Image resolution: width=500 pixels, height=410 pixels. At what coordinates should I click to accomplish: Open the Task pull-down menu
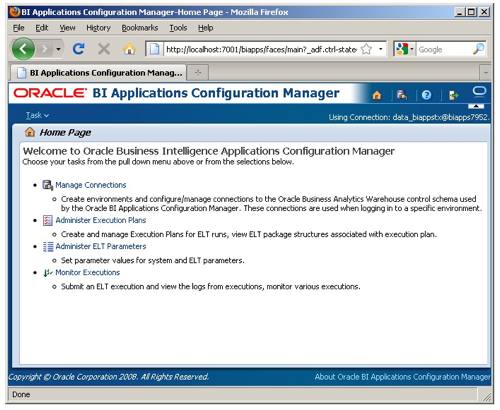point(37,115)
